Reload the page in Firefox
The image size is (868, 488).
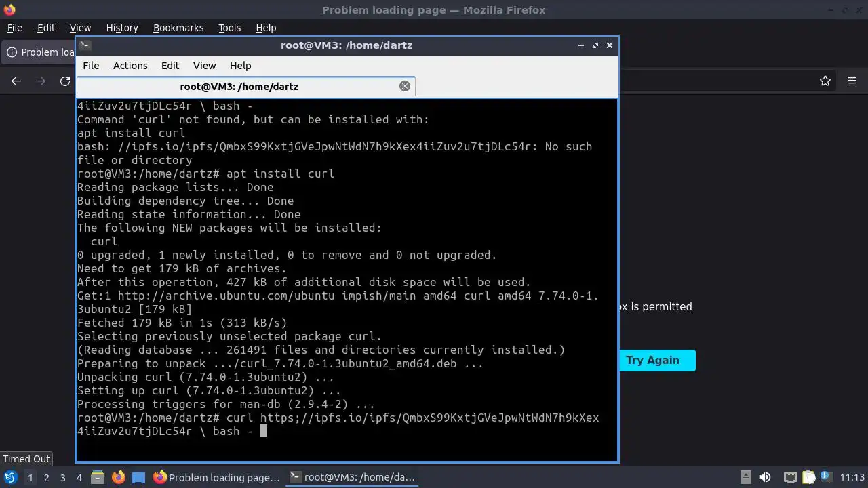click(x=65, y=81)
